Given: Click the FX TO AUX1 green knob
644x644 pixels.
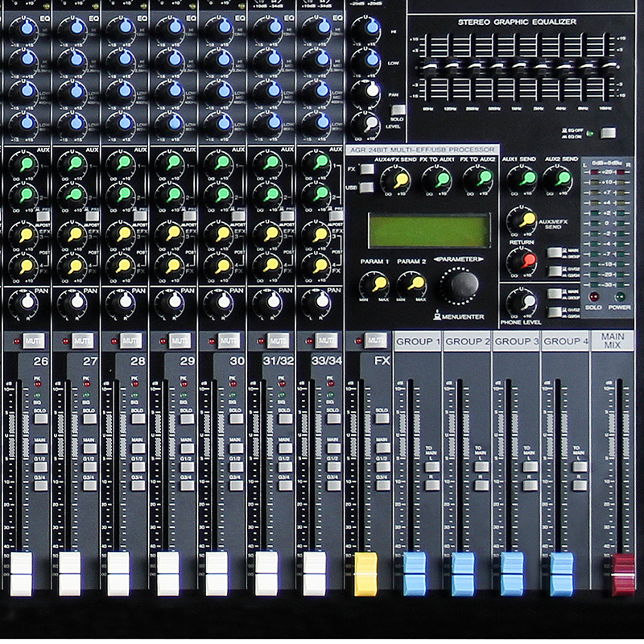Looking at the screenshot, I should click(x=436, y=181).
